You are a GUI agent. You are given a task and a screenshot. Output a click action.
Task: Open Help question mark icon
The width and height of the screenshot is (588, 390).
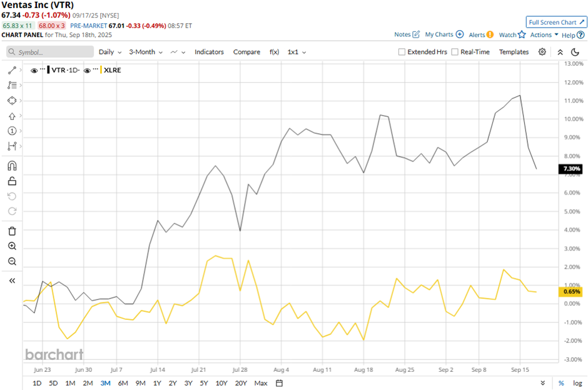click(580, 35)
